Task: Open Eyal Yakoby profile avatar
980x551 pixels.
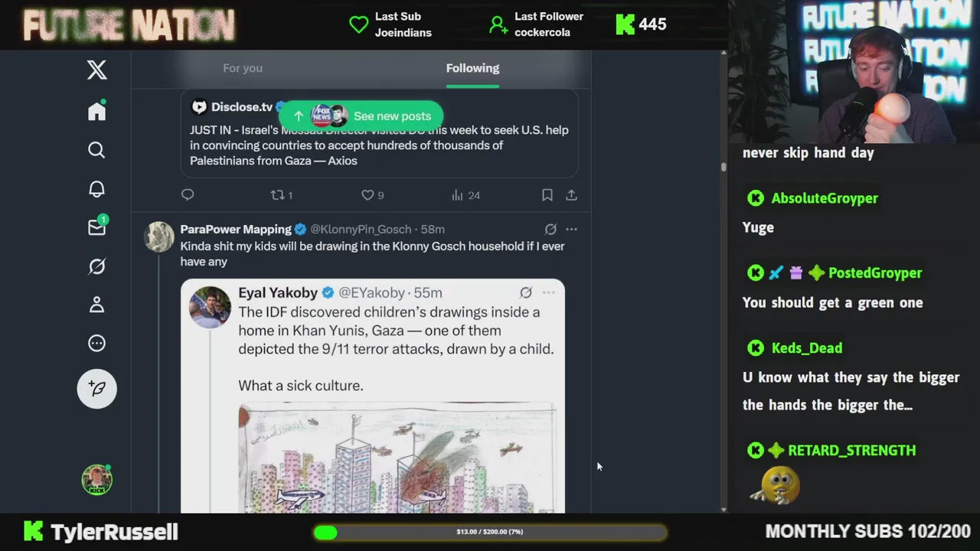Action: (x=210, y=307)
